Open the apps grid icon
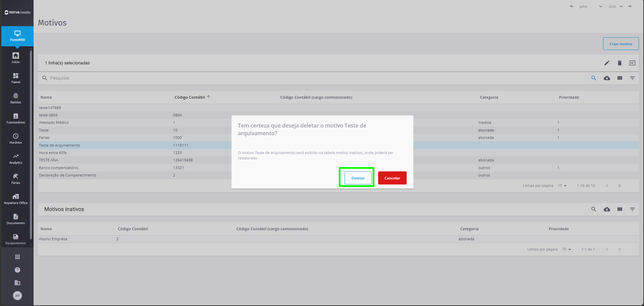 click(x=17, y=257)
